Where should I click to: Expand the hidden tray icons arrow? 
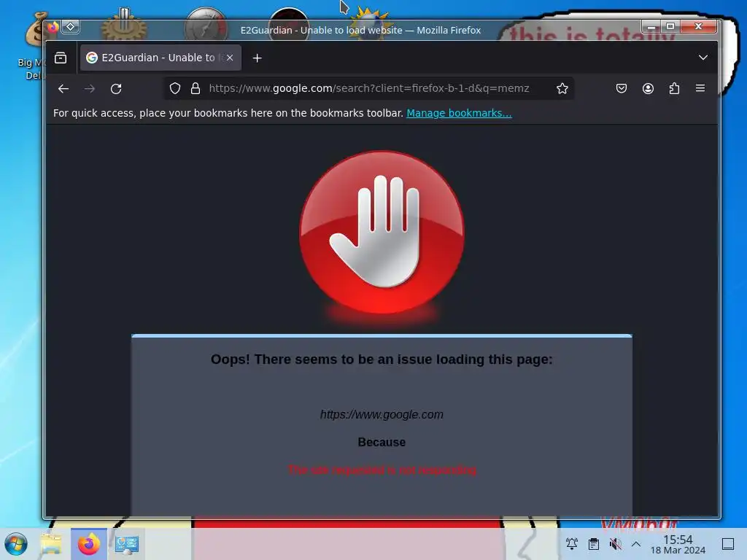pyautogui.click(x=636, y=543)
